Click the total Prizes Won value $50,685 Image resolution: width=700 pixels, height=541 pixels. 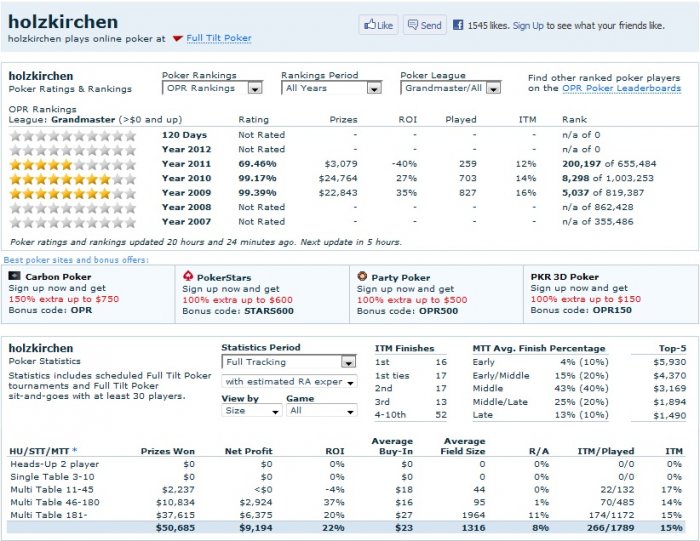coord(175,528)
